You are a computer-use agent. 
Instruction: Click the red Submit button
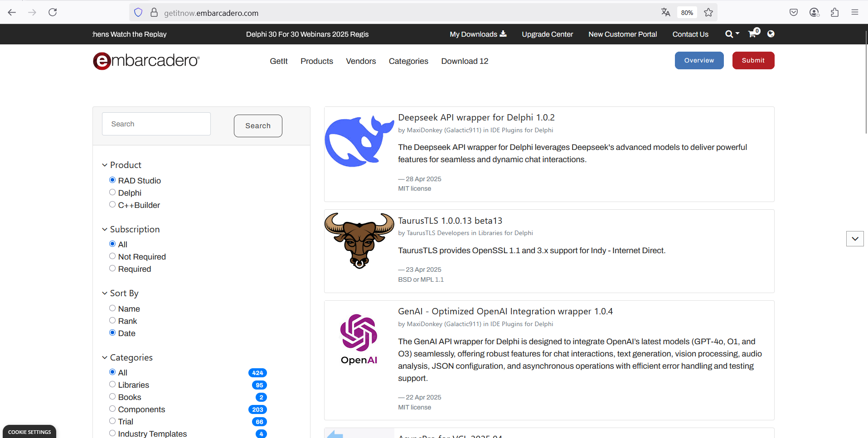tap(753, 60)
